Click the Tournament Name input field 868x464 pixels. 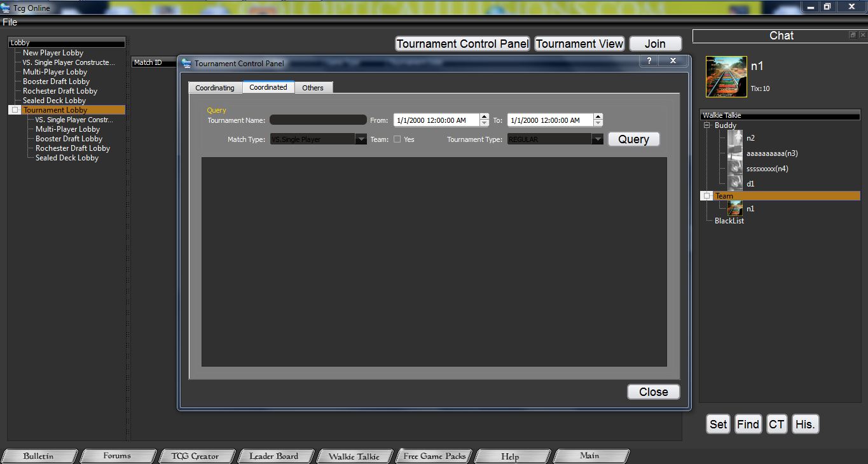pos(318,120)
